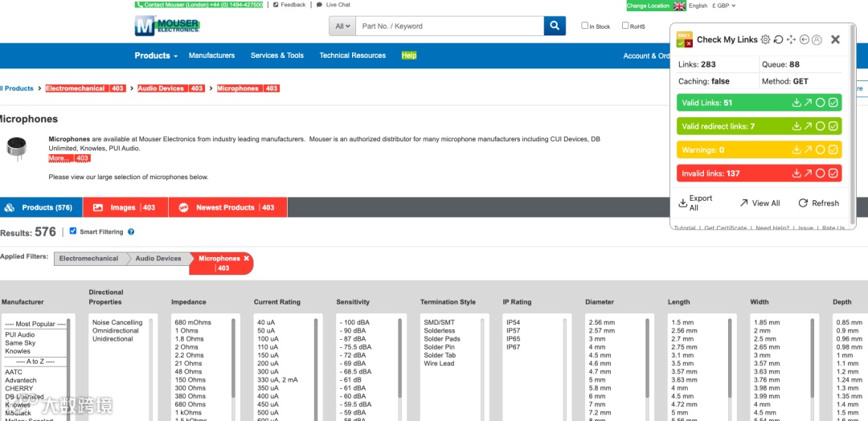Screen dimensions: 868x421
Task: Click circled left-arrow icon in panel header
Action: pos(805,39)
